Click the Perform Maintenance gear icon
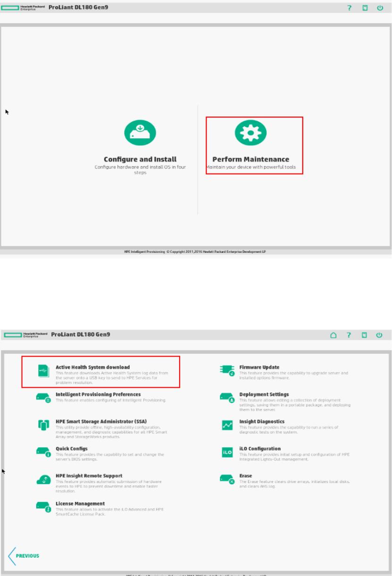 [x=250, y=133]
